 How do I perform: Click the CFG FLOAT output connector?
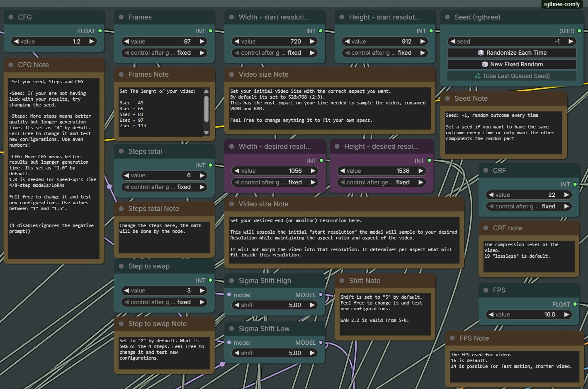point(100,31)
